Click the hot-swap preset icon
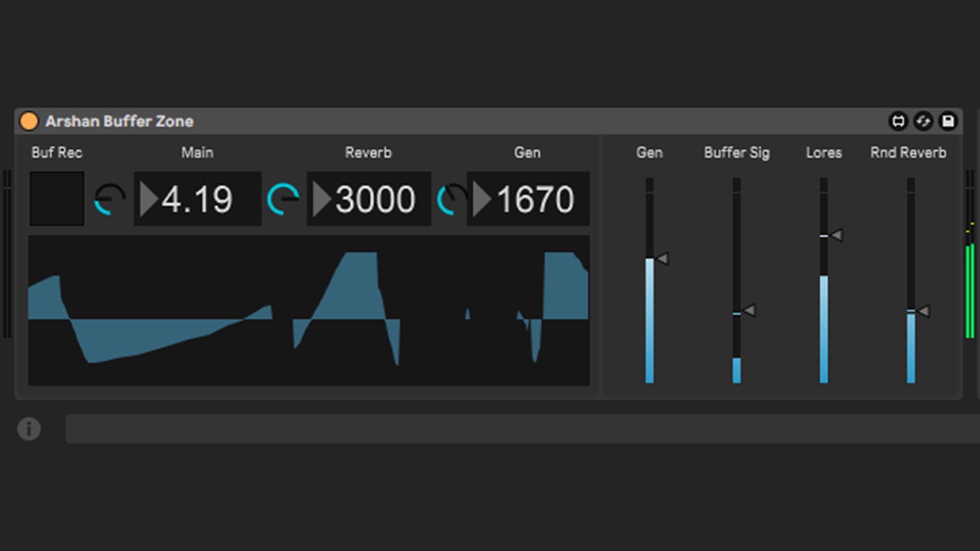 tap(923, 121)
